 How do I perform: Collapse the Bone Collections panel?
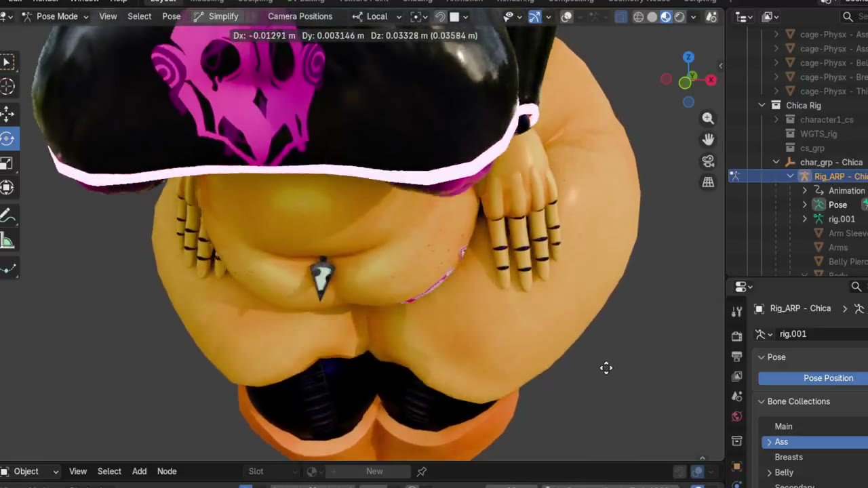(x=762, y=402)
